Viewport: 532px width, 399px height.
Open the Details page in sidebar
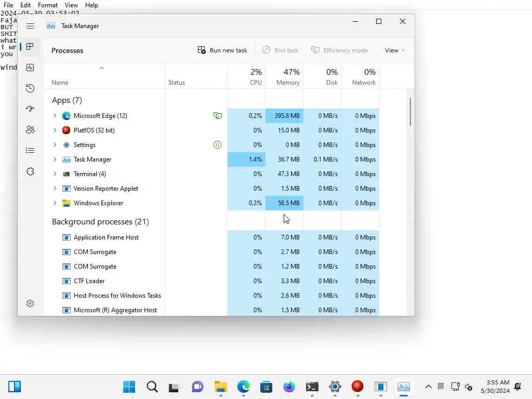[30, 150]
